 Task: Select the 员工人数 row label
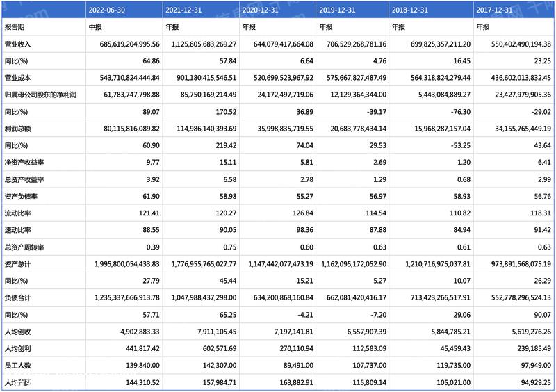pos(18,366)
